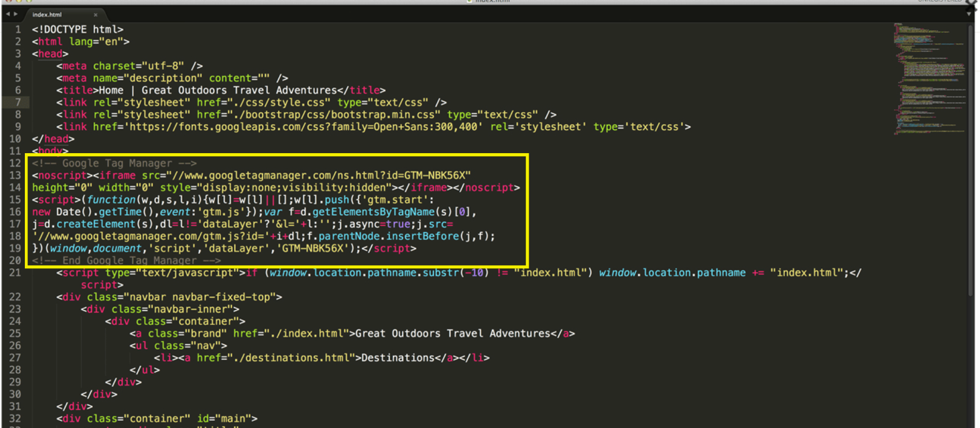Click the code minimap preview
The image size is (980, 428).
pos(929,79)
